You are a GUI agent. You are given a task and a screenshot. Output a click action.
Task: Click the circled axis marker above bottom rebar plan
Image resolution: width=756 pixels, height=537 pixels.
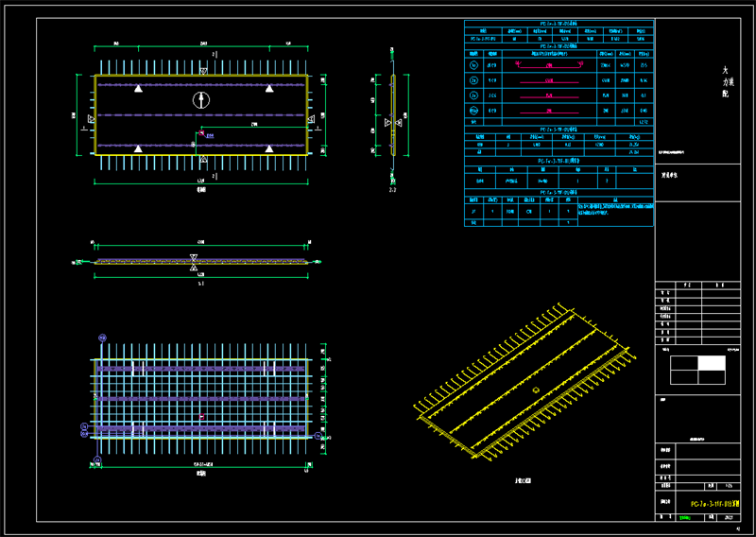[x=102, y=338]
